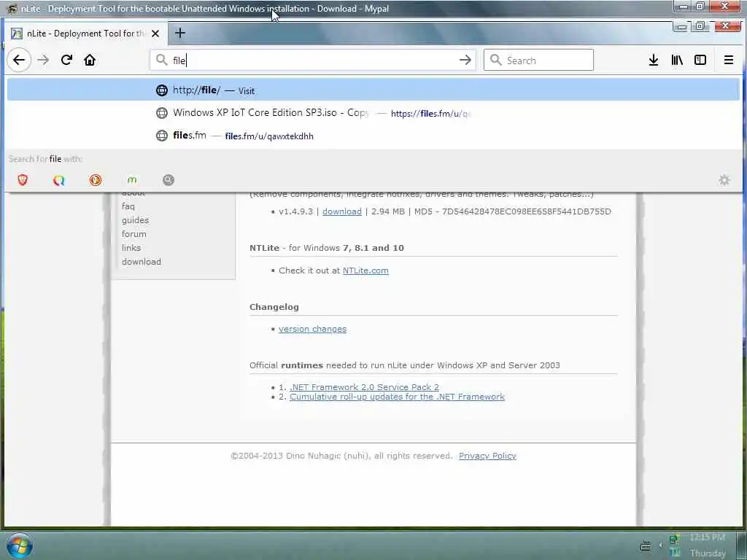This screenshot has height=560, width=747.
Task: Click the forward navigation arrow
Action: (43, 60)
